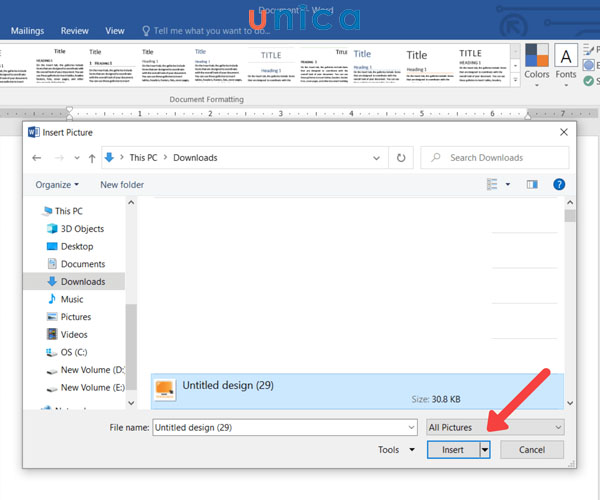This screenshot has width=600, height=500.
Task: Click the Fonts theme icon in ribbon
Action: pyautogui.click(x=566, y=58)
